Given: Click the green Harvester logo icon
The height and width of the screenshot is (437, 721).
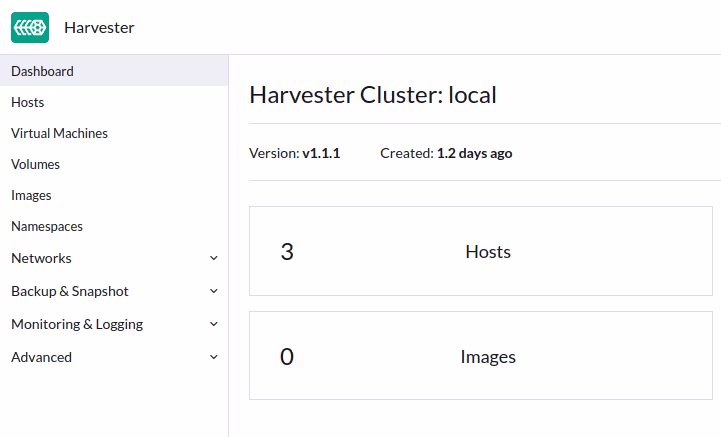Looking at the screenshot, I should (x=30, y=27).
